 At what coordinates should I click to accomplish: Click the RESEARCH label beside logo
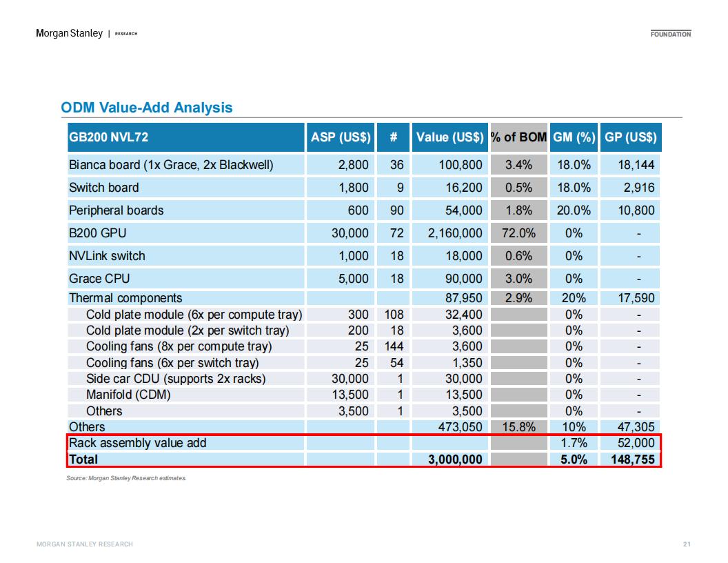click(126, 33)
